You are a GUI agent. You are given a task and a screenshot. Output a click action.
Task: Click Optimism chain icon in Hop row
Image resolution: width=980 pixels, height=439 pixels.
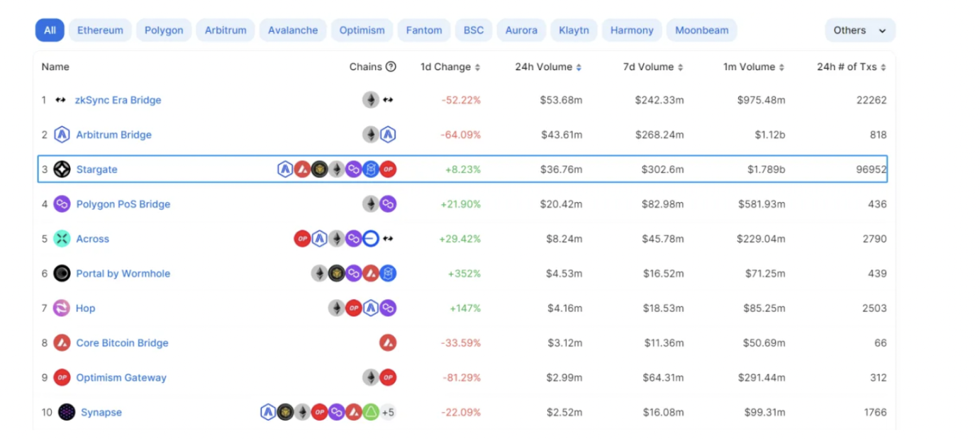[354, 309]
